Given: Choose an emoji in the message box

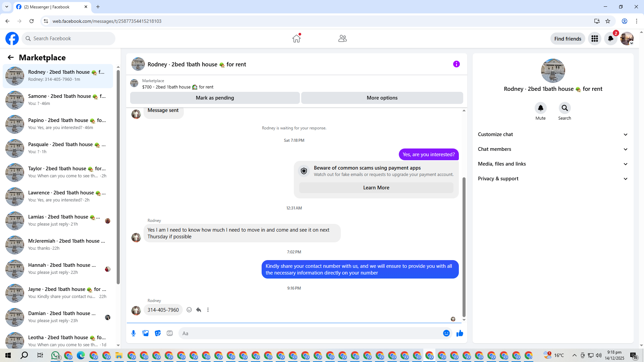Looking at the screenshot, I should (446, 333).
